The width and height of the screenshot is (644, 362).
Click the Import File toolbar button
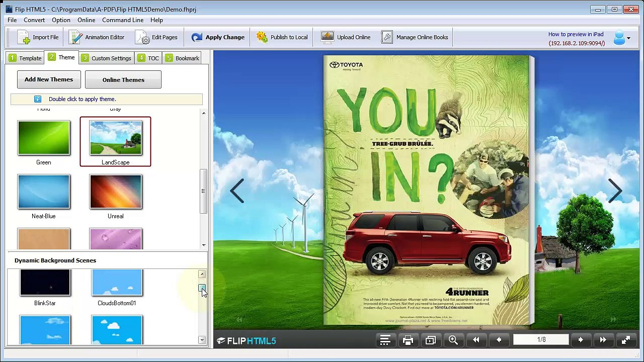[38, 37]
